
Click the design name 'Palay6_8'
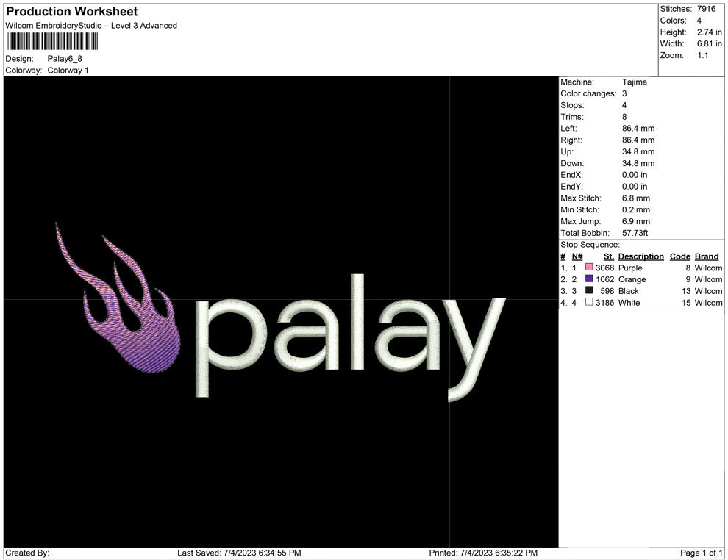coord(65,59)
